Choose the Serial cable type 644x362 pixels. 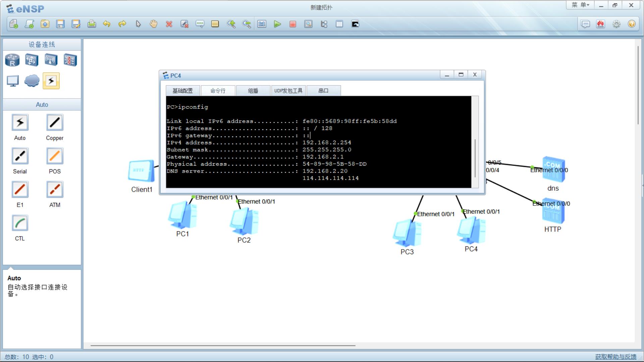tap(20, 156)
